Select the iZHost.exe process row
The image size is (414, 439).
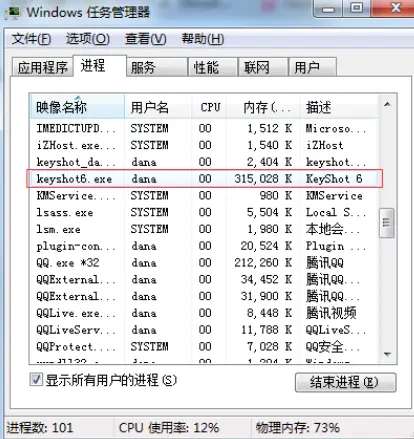pyautogui.click(x=204, y=145)
